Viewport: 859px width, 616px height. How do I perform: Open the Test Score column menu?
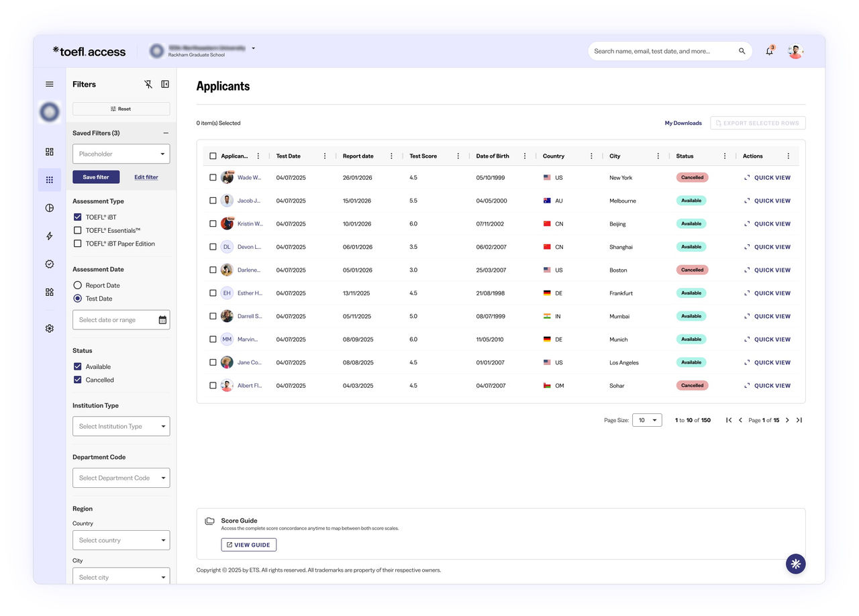pyautogui.click(x=458, y=156)
